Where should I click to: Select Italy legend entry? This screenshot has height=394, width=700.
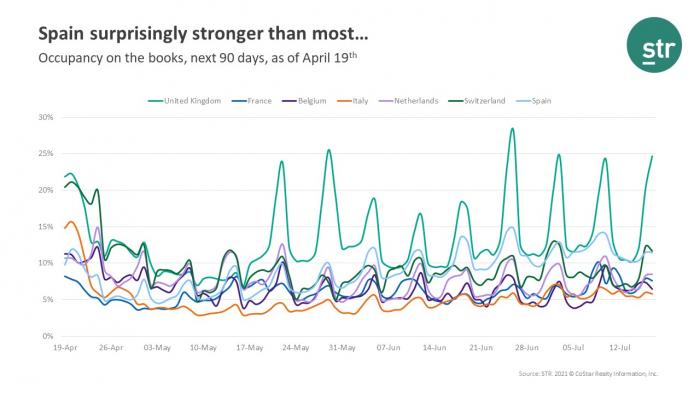pyautogui.click(x=353, y=101)
